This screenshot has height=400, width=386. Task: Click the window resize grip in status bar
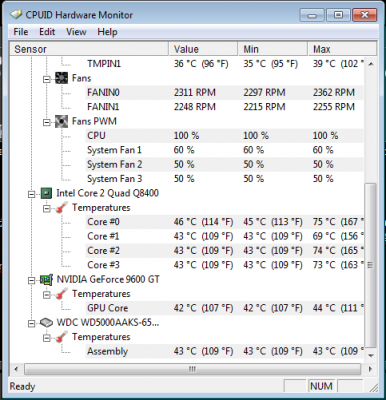373,387
